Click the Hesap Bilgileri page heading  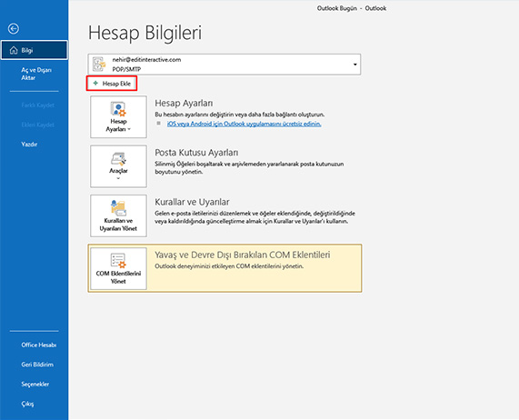145,33
